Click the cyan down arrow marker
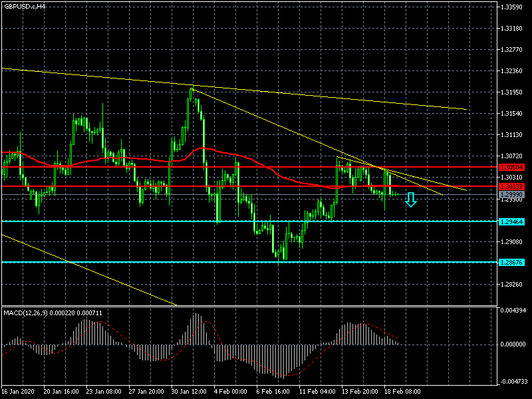 (411, 200)
